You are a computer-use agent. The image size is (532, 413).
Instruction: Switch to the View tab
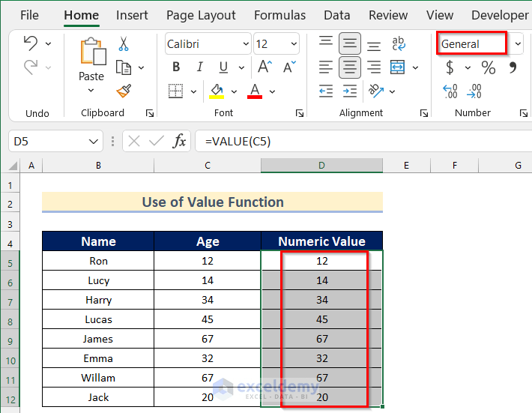[439, 15]
